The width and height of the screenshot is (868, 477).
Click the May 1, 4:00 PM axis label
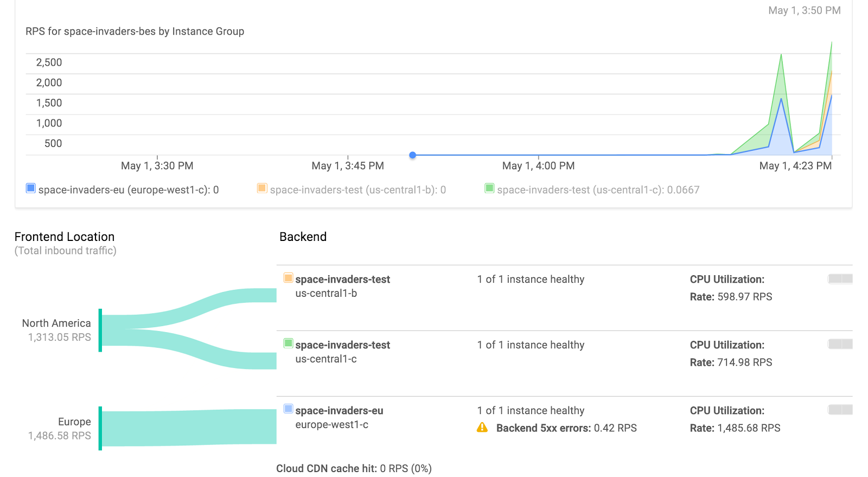[x=539, y=166]
